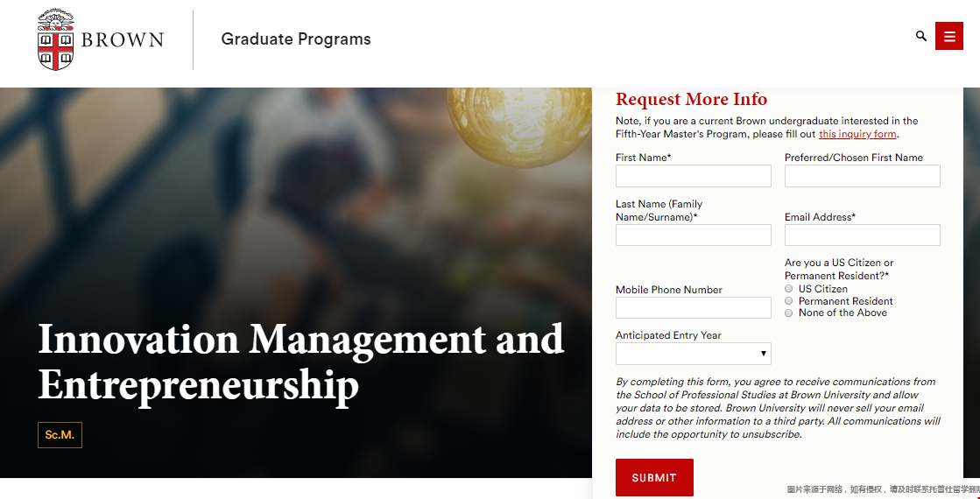Expand the Anticipated Entry Year dropdown
The height and width of the screenshot is (499, 980).
coord(693,354)
